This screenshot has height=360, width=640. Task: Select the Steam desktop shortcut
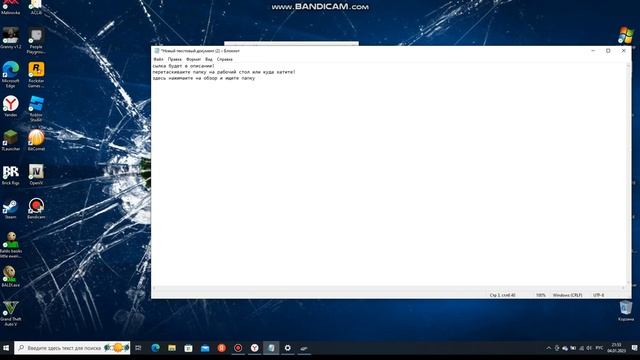[11, 209]
